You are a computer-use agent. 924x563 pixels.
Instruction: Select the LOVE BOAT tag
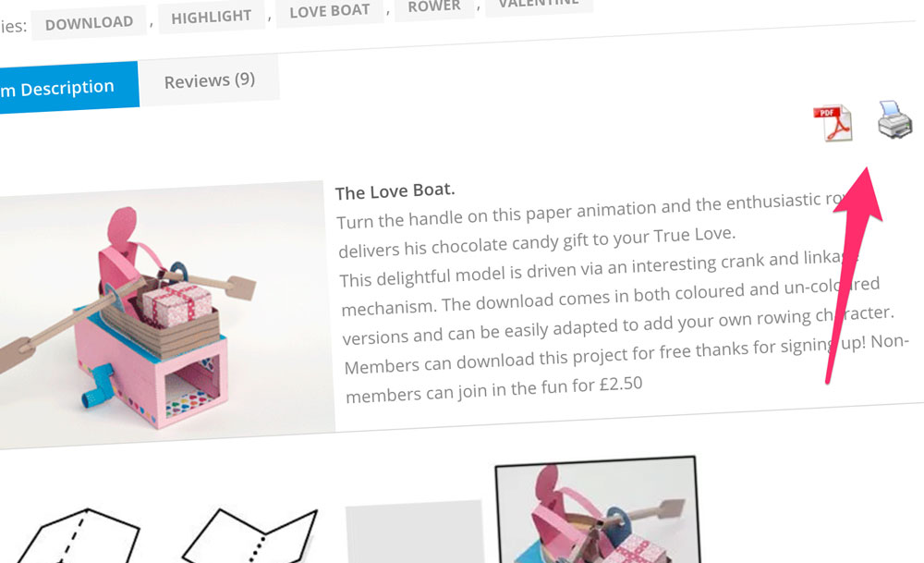330,11
